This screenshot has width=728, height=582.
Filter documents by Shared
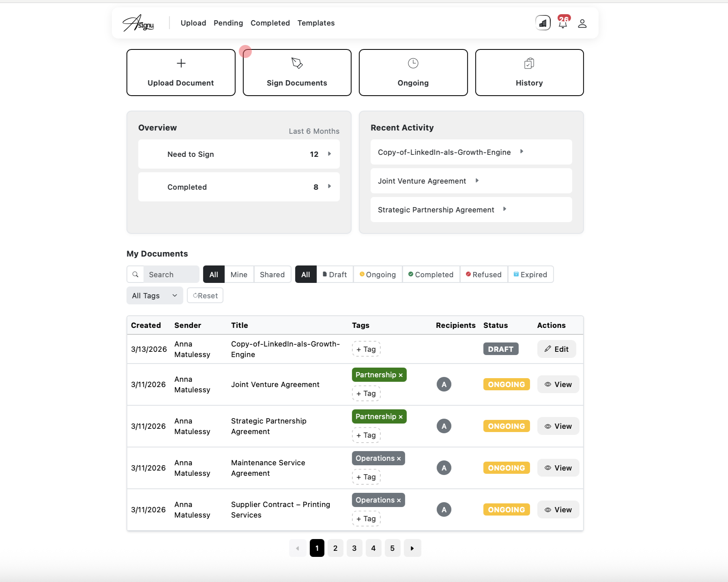272,274
